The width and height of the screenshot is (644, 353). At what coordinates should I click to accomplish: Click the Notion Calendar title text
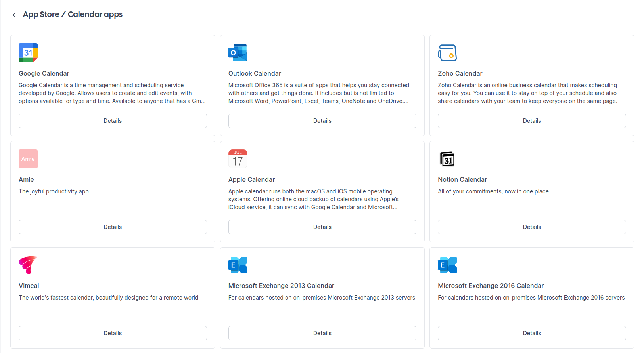pos(462,179)
